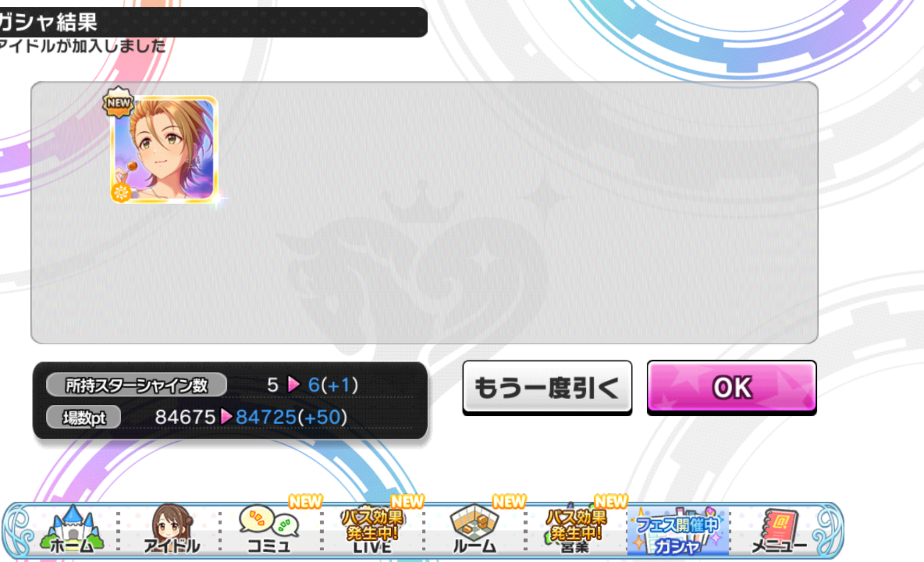Tap the 84725(+50) points value
This screenshot has height=562, width=924.
291,417
